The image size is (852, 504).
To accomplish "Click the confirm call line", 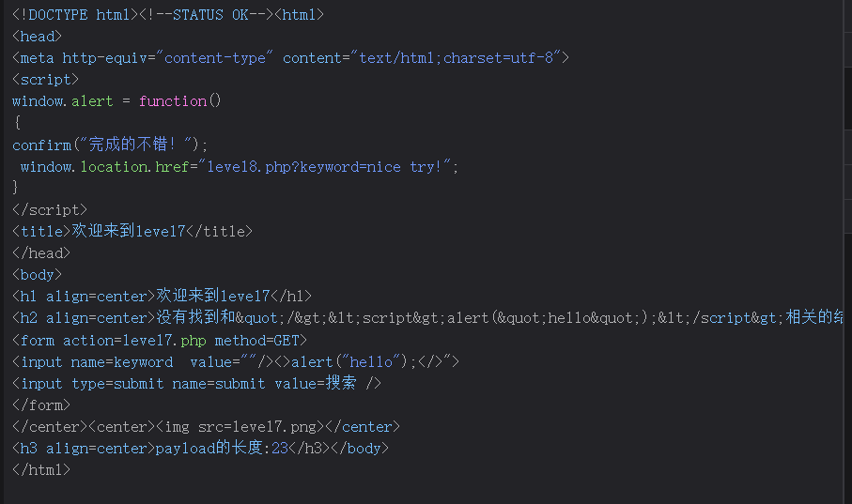I will [110, 145].
